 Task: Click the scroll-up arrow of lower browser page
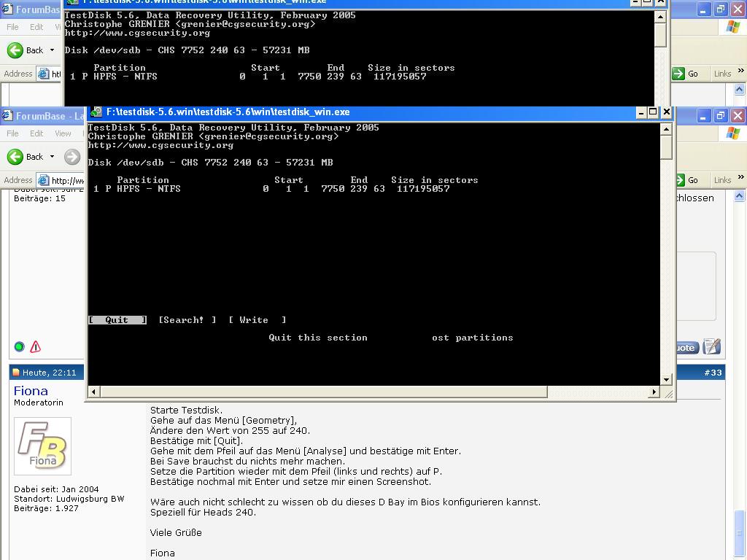[x=740, y=195]
